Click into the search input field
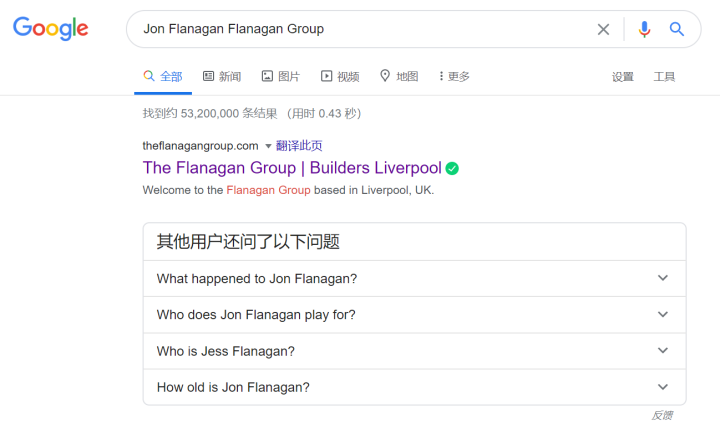The width and height of the screenshot is (720, 425). pyautogui.click(x=360, y=29)
